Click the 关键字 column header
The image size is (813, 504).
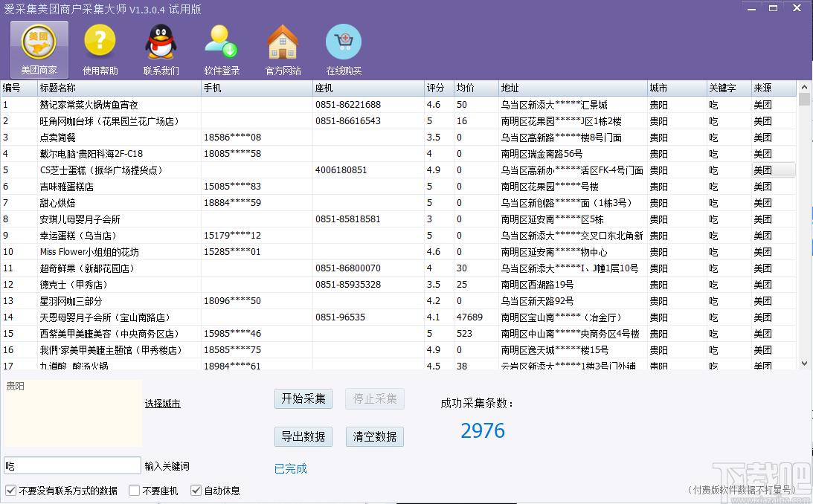click(729, 88)
